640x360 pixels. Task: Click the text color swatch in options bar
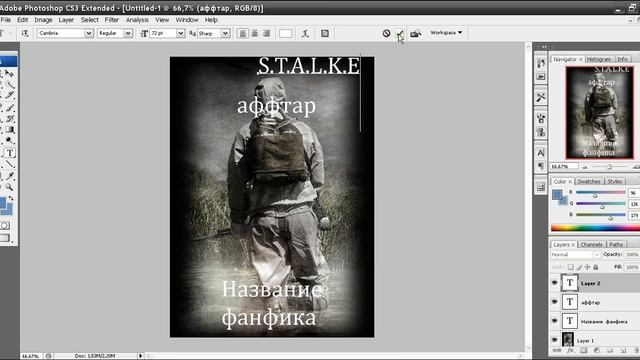click(x=285, y=33)
